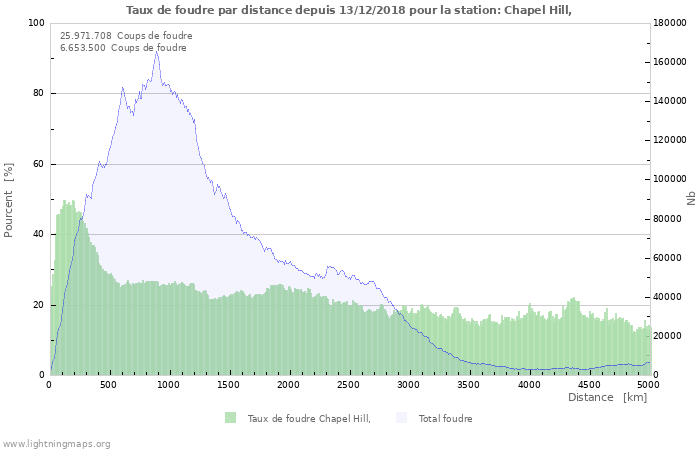The image size is (700, 450).
Task: Click the 100000 tick on the right axis
Action: click(x=671, y=179)
